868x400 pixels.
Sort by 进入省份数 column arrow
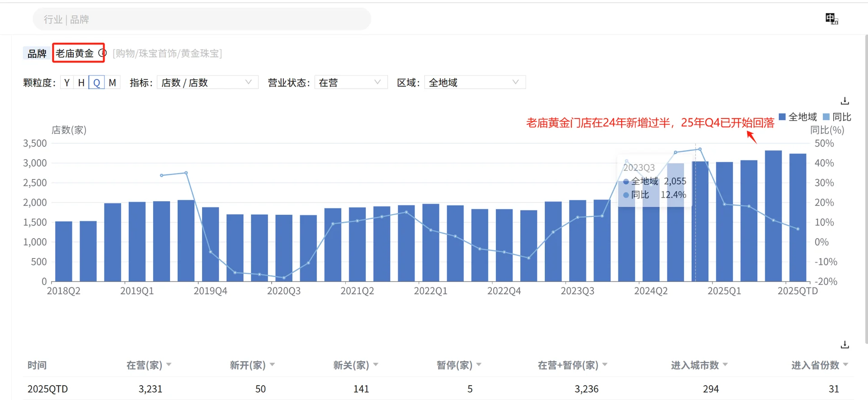point(845,364)
